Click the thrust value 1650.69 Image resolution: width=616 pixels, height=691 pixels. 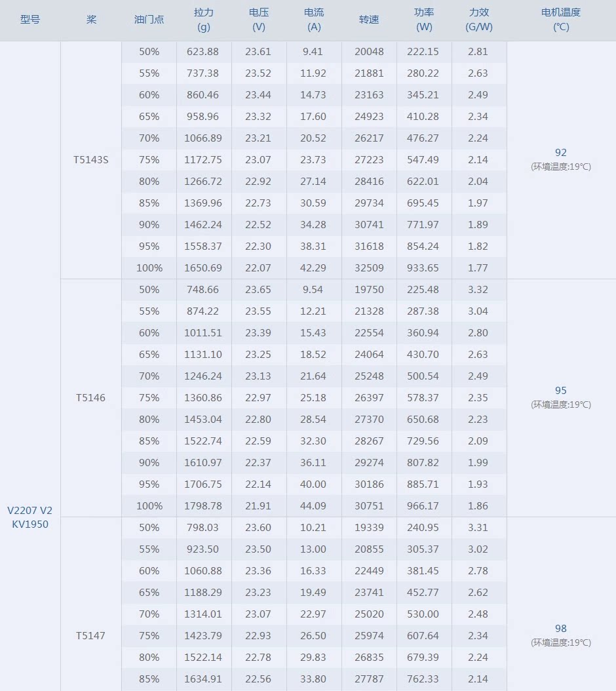(204, 268)
